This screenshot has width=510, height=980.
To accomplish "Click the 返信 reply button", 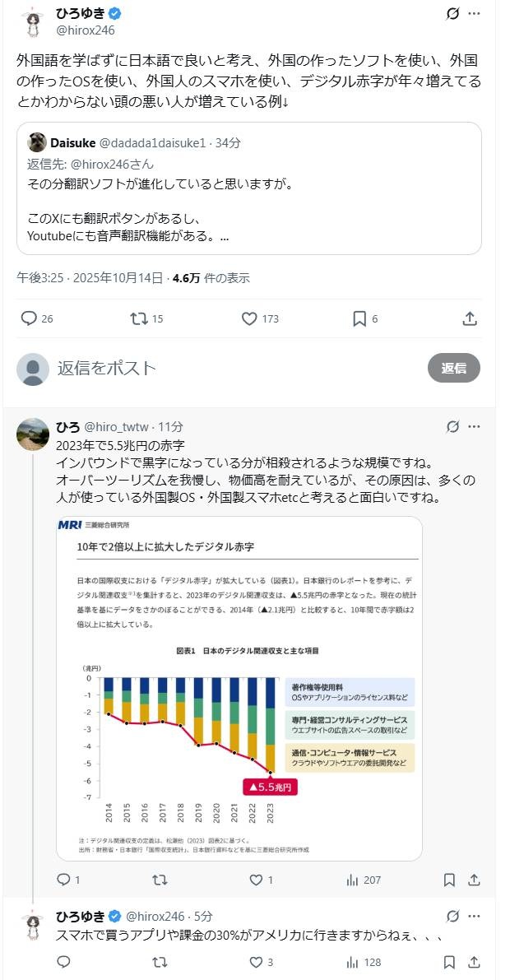I will [x=453, y=368].
